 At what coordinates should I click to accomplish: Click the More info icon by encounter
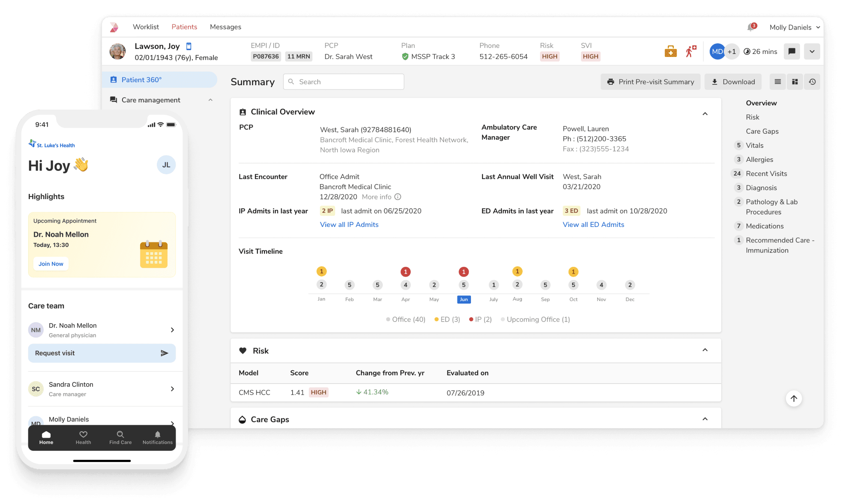[x=398, y=197]
